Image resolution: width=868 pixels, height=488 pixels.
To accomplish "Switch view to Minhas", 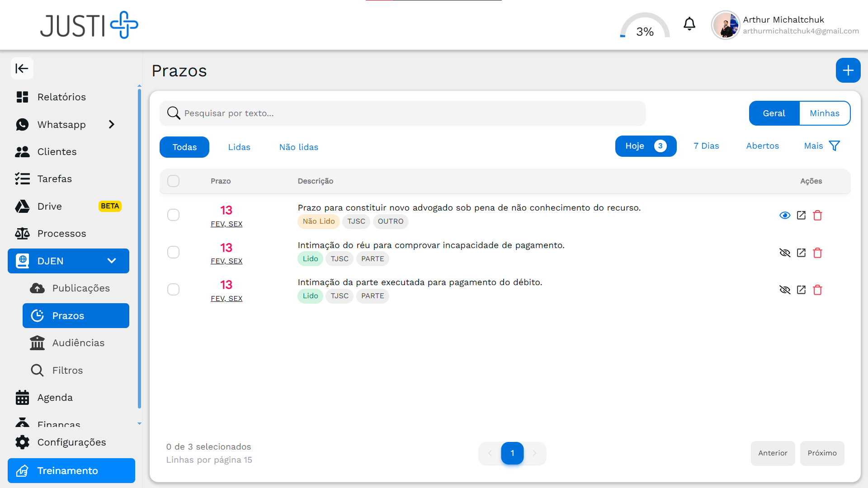I will 824,113.
